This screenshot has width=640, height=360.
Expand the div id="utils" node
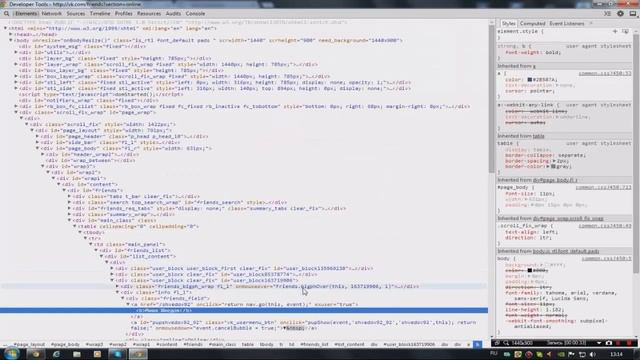point(16,52)
